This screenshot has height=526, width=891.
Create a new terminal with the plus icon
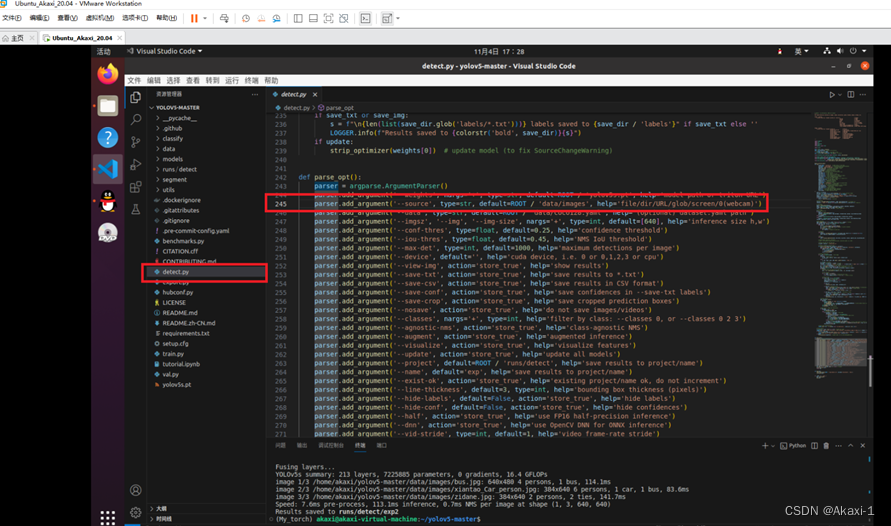tap(765, 446)
